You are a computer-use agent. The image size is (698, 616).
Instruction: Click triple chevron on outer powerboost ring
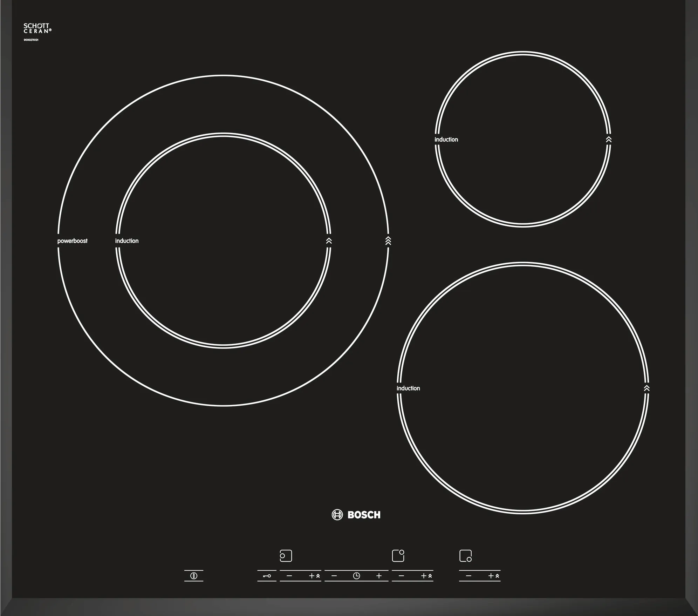click(388, 241)
